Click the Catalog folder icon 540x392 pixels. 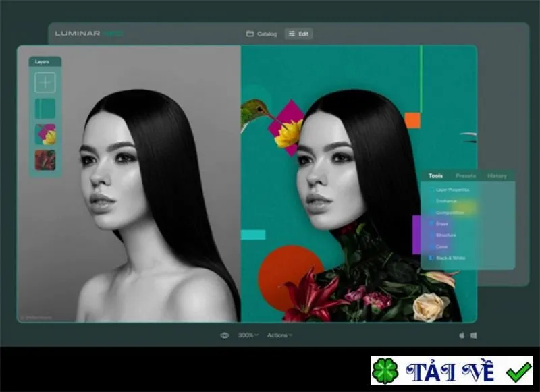250,34
